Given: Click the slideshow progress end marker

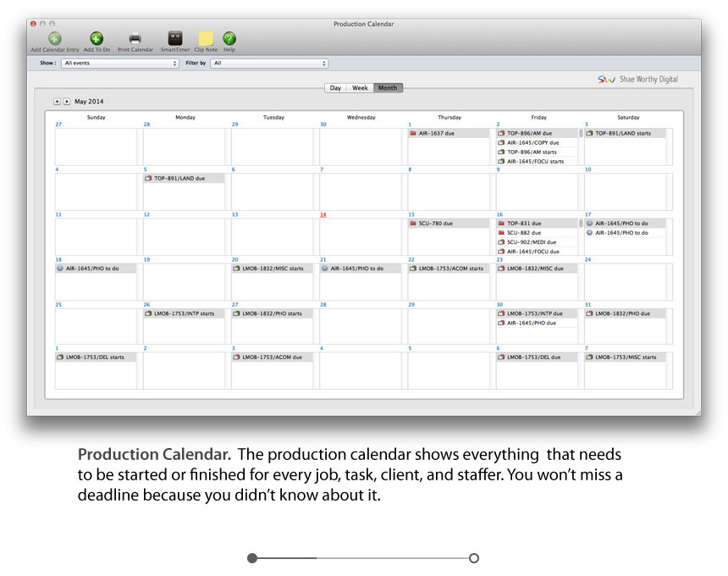Looking at the screenshot, I should point(474,558).
